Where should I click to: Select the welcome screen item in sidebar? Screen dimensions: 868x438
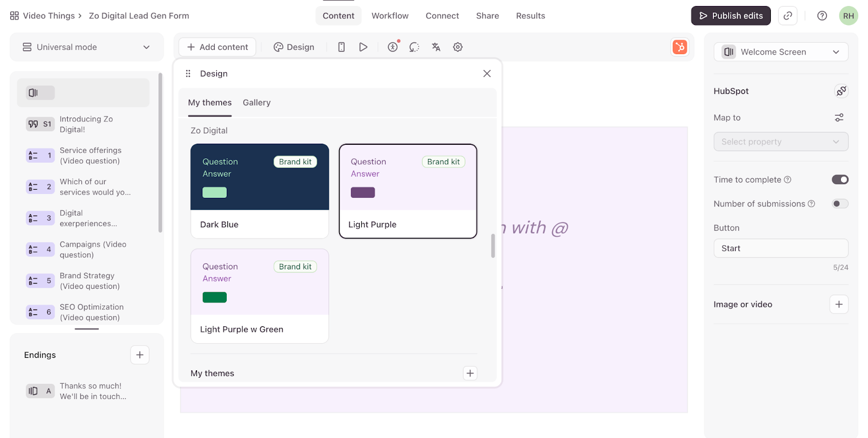(x=83, y=93)
